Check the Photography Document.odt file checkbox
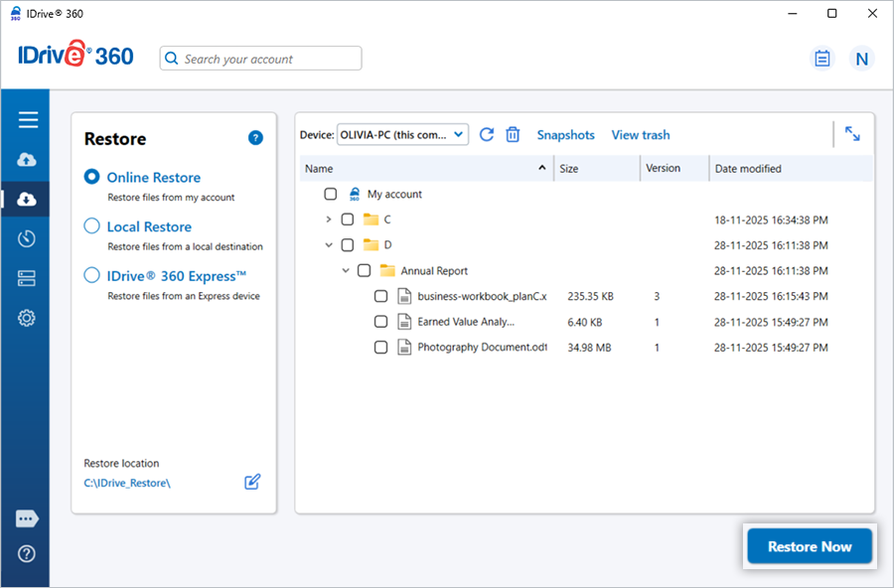 pyautogui.click(x=380, y=348)
